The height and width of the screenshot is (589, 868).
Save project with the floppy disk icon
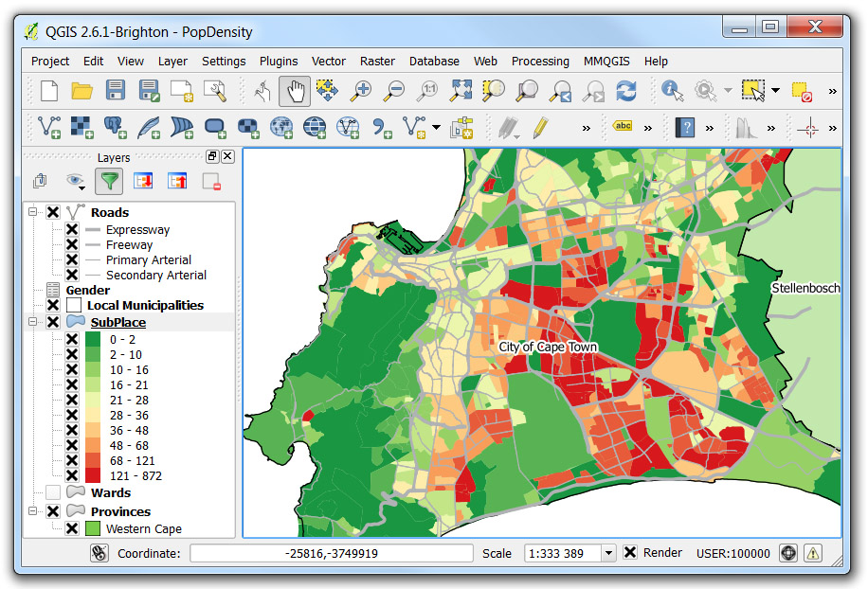tap(116, 91)
